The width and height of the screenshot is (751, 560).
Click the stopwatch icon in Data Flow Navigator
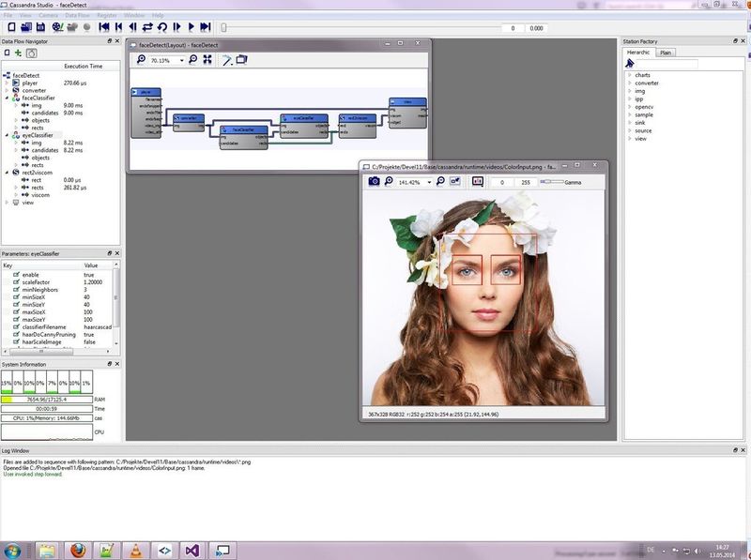tap(31, 53)
